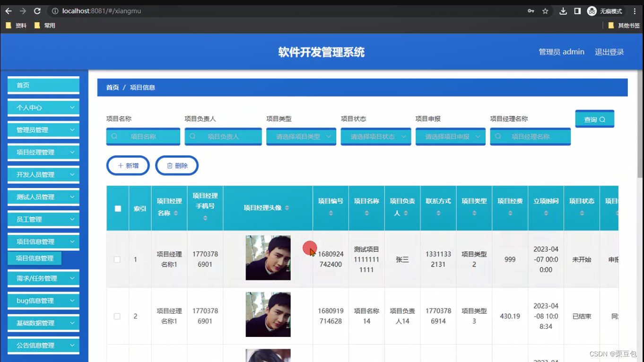The height and width of the screenshot is (362, 644).
Task: Open 请选择项目状态 dropdown
Action: [376, 137]
